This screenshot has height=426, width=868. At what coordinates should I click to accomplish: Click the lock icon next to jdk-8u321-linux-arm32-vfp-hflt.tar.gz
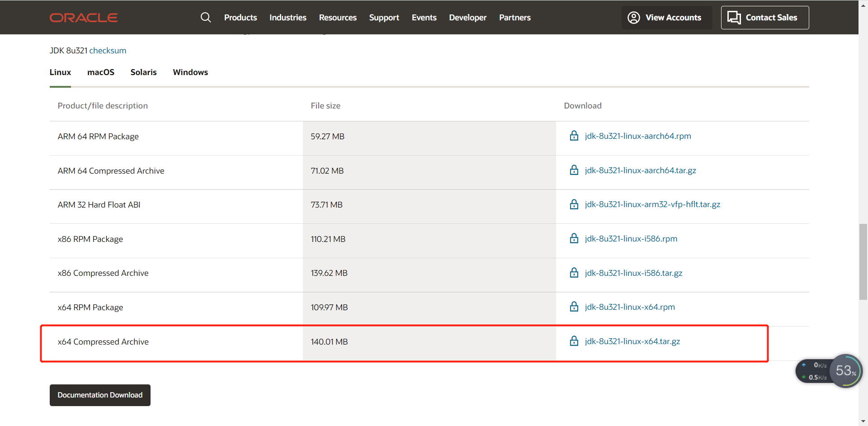pyautogui.click(x=574, y=204)
